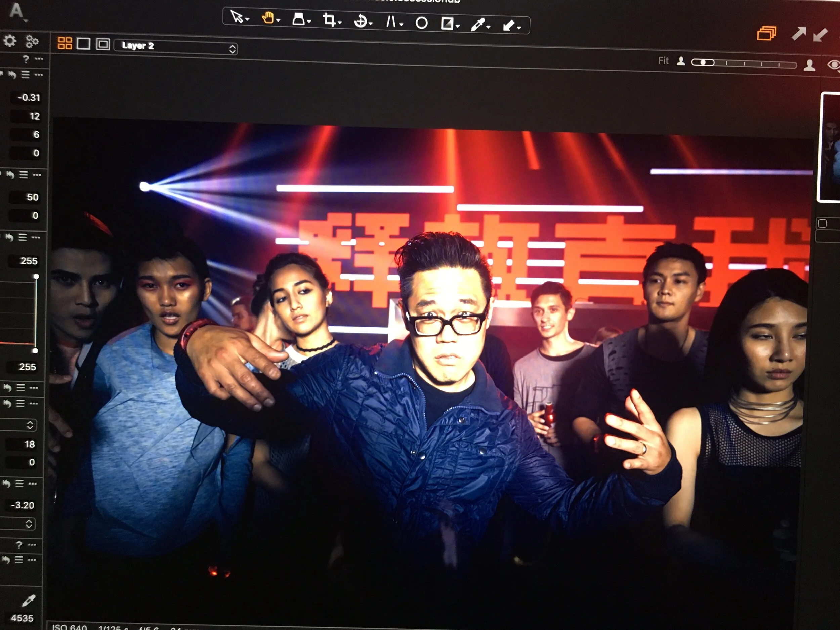Open the Layer 2 dropdown

click(176, 47)
